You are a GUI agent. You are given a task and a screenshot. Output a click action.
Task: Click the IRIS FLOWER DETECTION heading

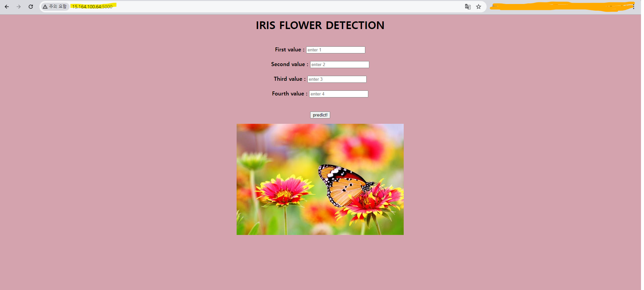point(320,25)
